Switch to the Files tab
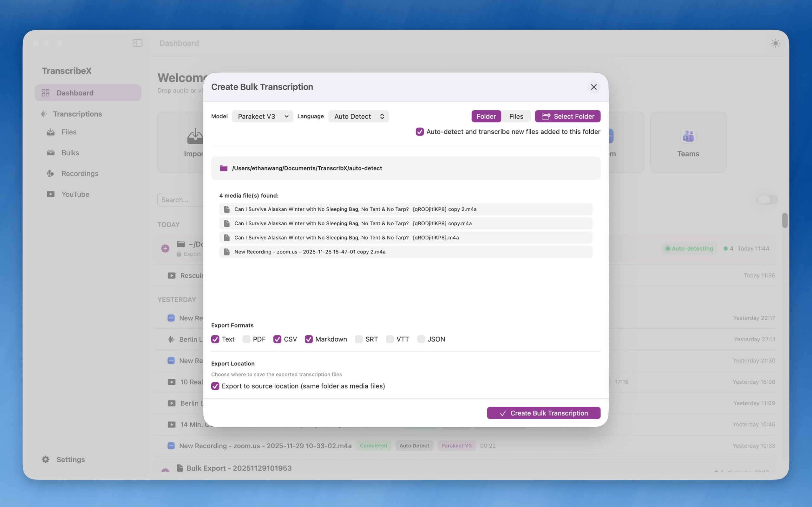 click(x=516, y=116)
